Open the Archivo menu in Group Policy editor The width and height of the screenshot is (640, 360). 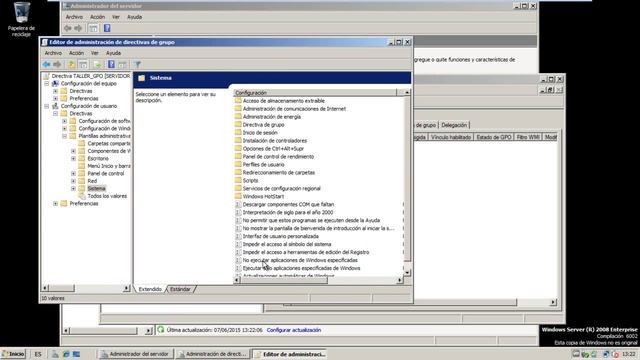click(53, 53)
